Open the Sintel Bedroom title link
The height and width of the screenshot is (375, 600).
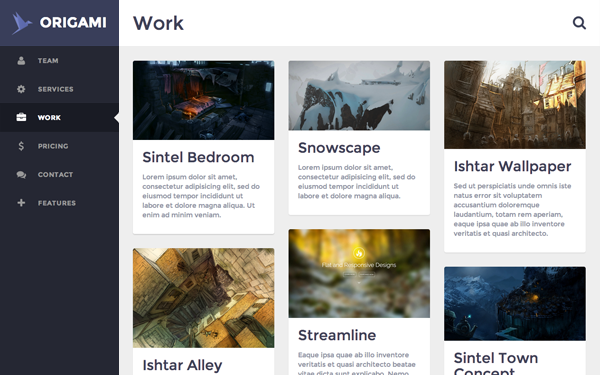pyautogui.click(x=198, y=157)
